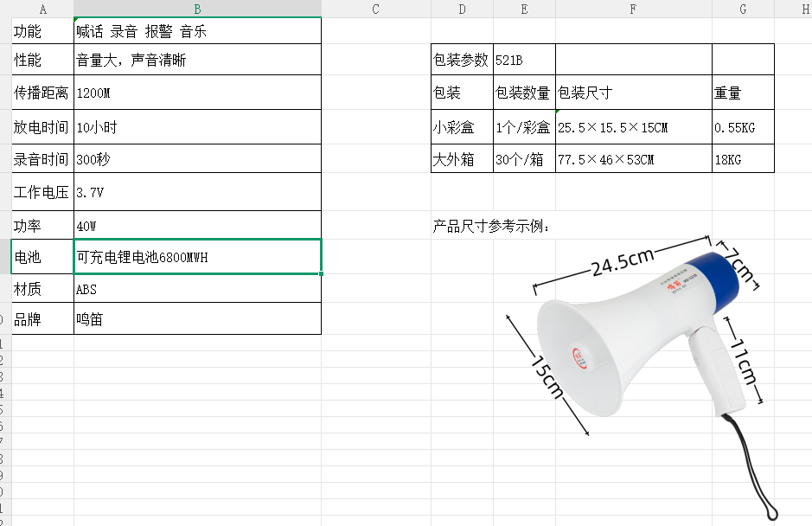Select the 300秒 value cell
Viewport: 812px width, 526px height.
tap(197, 158)
